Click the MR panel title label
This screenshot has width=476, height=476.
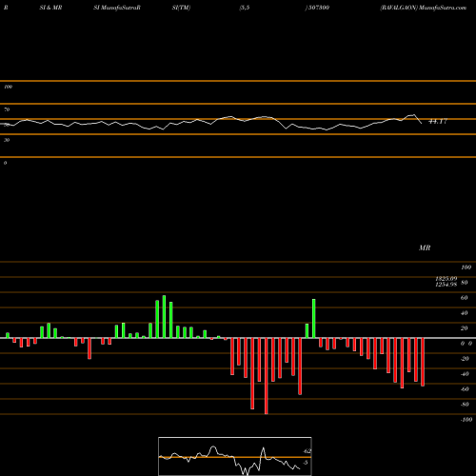point(425,248)
